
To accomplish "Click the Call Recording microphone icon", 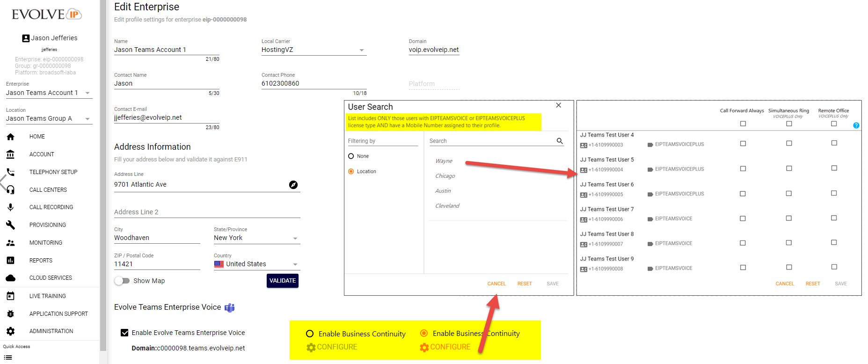I will pyautogui.click(x=10, y=207).
